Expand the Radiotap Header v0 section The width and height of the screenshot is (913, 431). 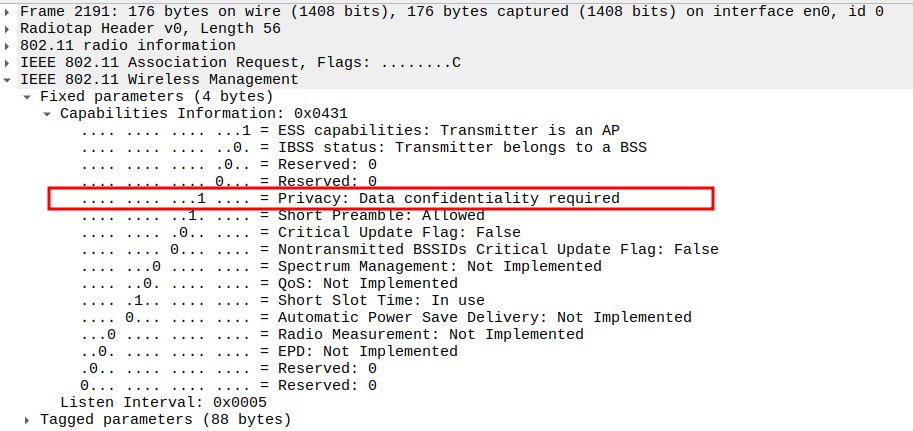[8, 29]
